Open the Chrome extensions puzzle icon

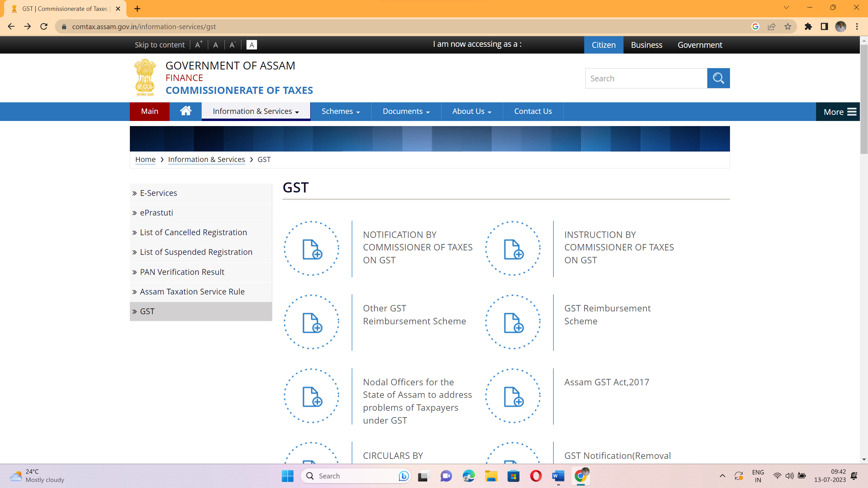pos(808,26)
